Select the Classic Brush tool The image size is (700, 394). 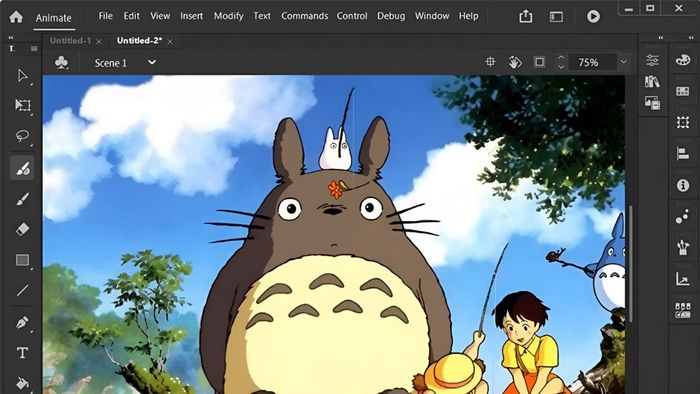(22, 199)
